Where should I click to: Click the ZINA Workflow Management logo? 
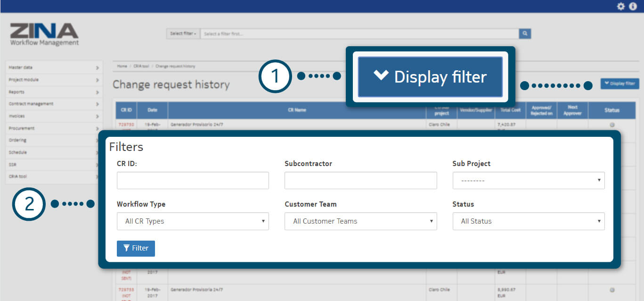[44, 34]
